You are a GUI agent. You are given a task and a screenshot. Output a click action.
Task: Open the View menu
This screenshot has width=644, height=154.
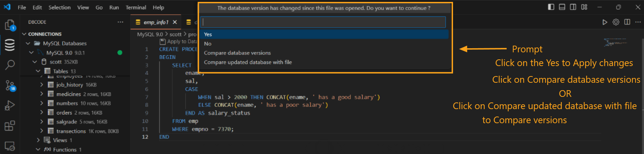point(83,7)
